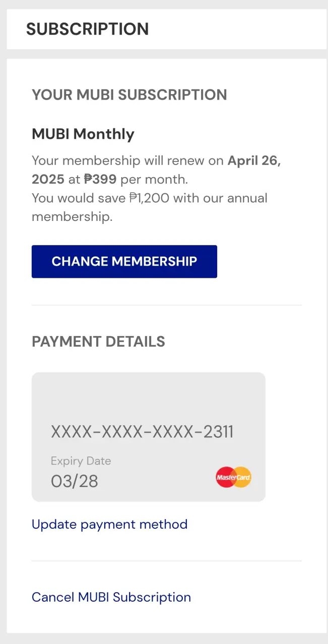328x644 pixels.
Task: Click the MasterCard logo on the card
Action: pyautogui.click(x=233, y=477)
